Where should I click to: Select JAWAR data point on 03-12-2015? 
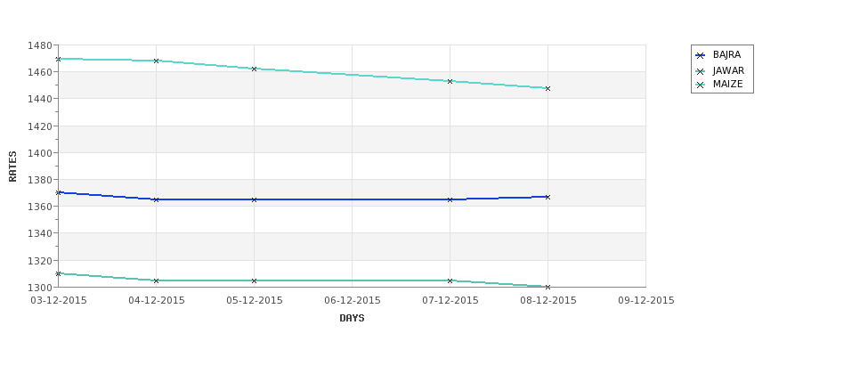(58, 274)
